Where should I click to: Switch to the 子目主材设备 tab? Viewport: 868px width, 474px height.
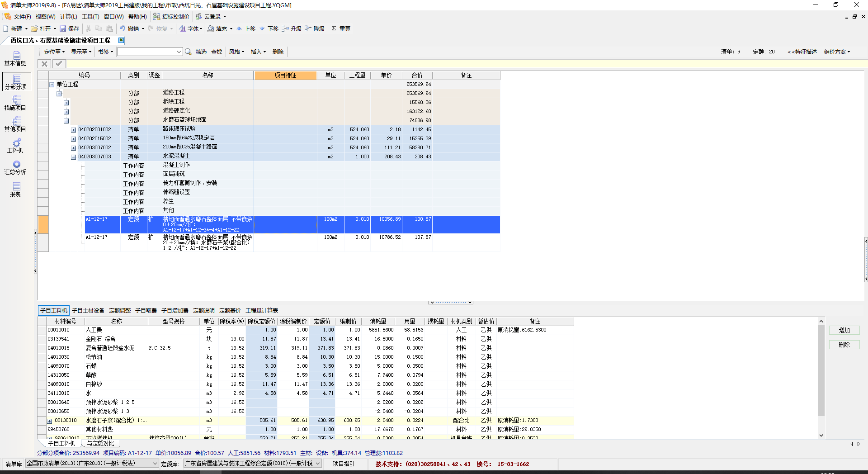pos(88,311)
